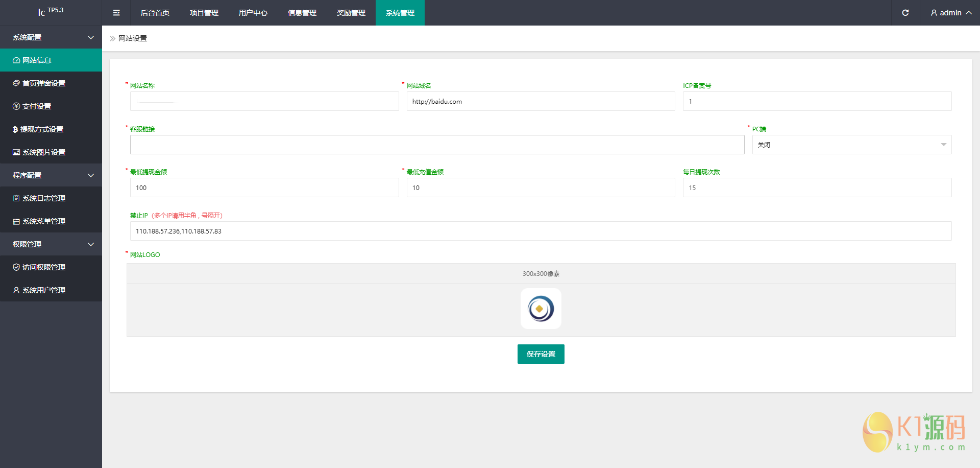Click the 访问权限管理 shield icon

pyautogui.click(x=16, y=267)
